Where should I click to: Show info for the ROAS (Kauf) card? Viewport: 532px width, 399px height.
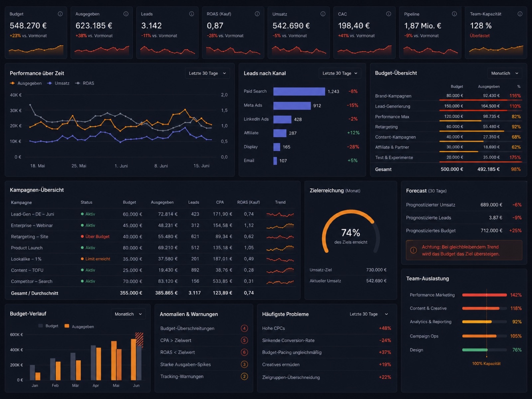click(257, 14)
